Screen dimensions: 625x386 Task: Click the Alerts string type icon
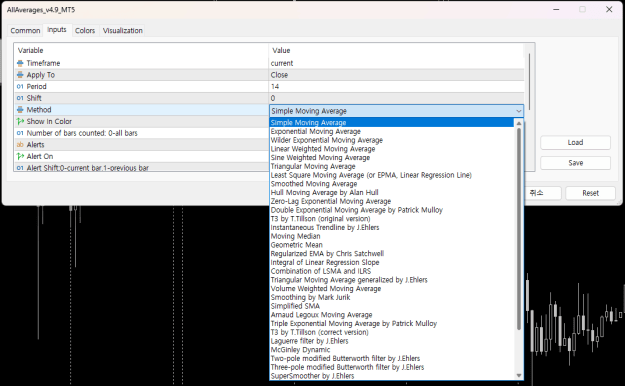[x=20, y=144]
